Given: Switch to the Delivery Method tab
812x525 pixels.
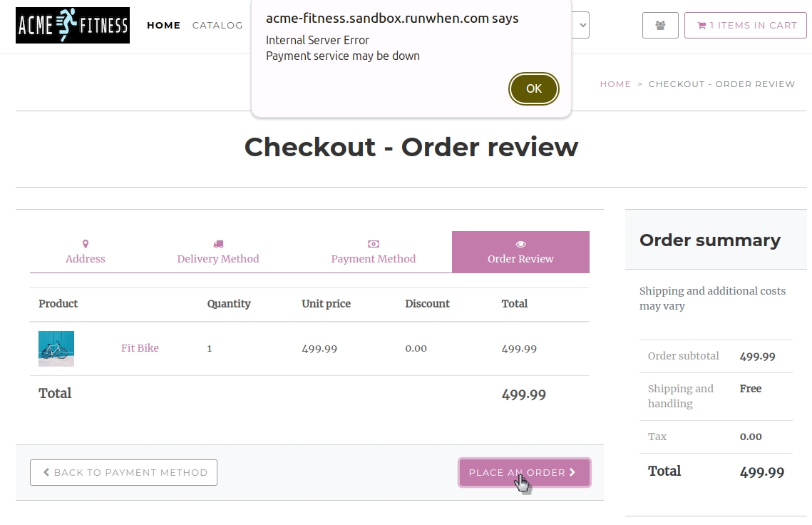Looking at the screenshot, I should [x=218, y=259].
